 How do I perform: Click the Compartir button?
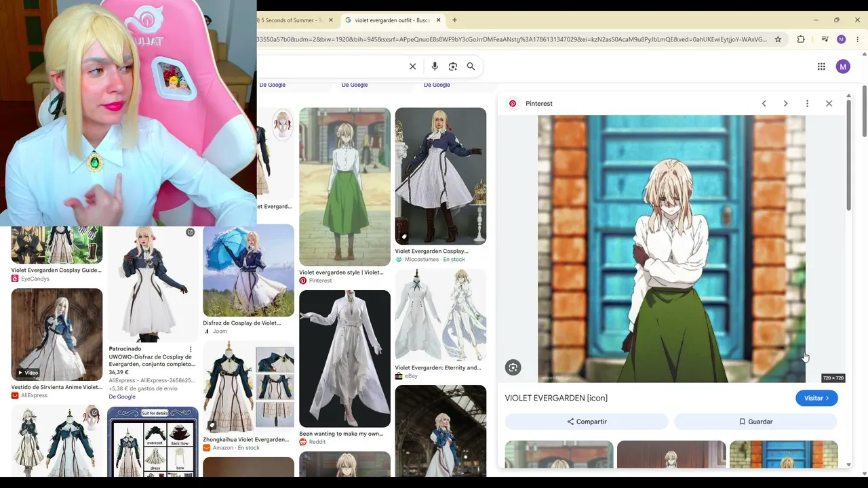click(587, 422)
